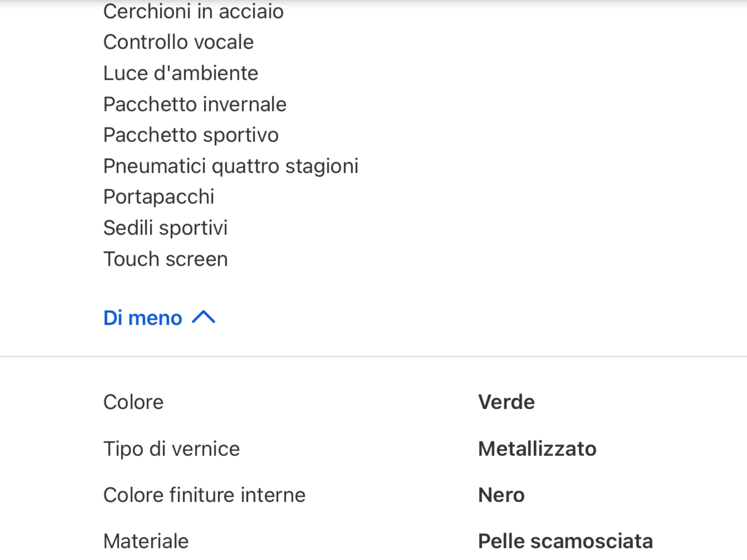
Task: Select the 'Nero' interior color value
Action: click(501, 495)
